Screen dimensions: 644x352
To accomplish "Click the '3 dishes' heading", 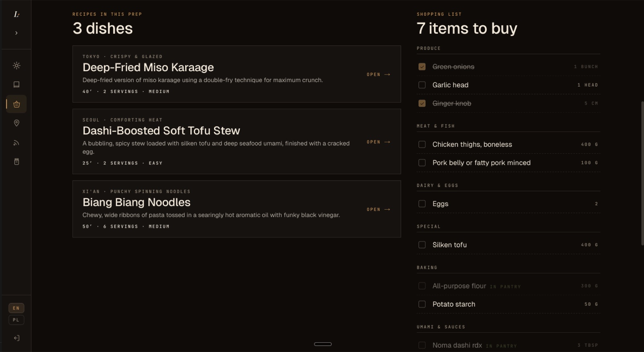I will (x=103, y=29).
